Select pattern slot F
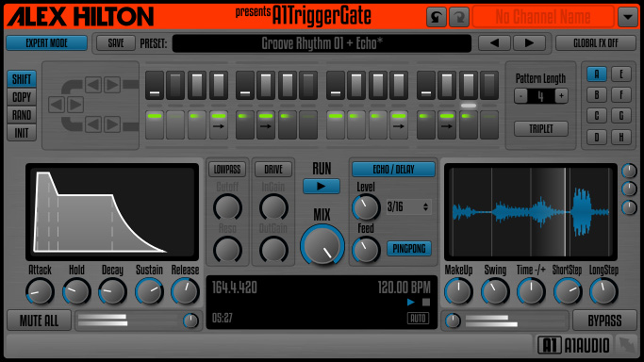This screenshot has height=362, width=644. click(621, 95)
